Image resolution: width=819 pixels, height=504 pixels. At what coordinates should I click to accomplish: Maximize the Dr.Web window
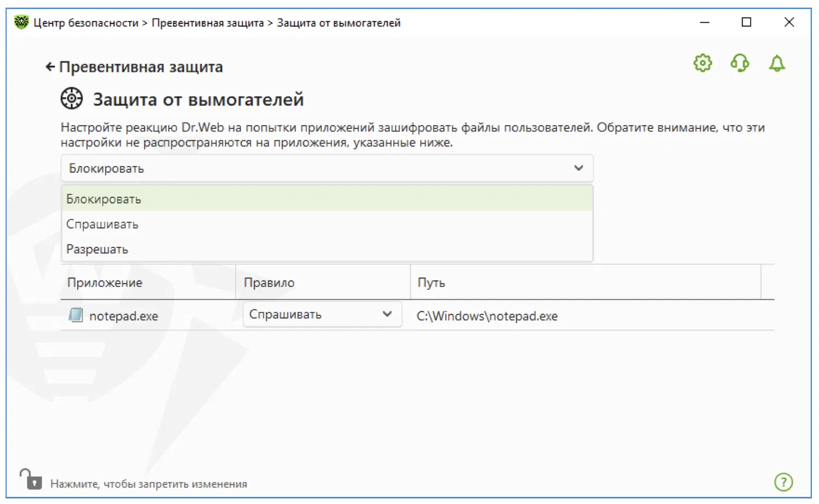(746, 22)
